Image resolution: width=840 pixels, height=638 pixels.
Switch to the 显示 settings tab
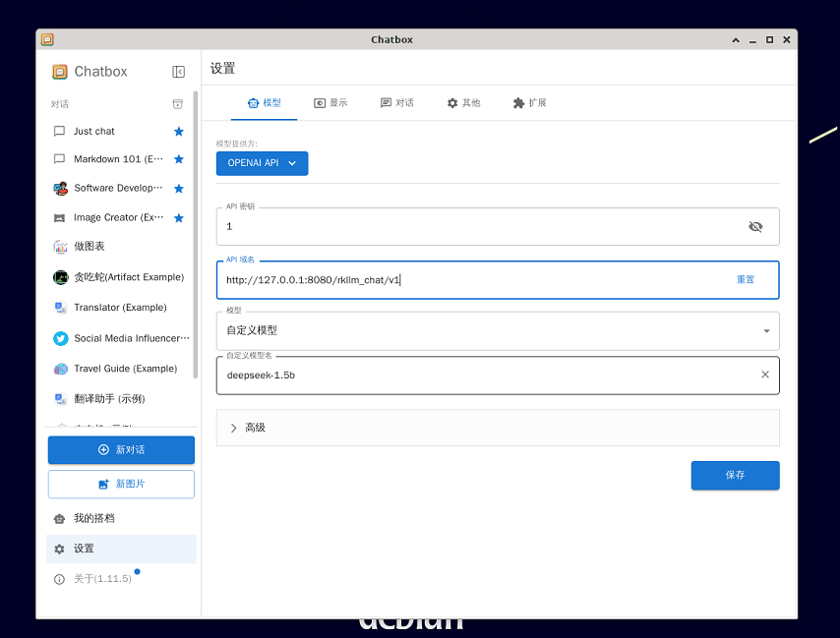(x=330, y=103)
